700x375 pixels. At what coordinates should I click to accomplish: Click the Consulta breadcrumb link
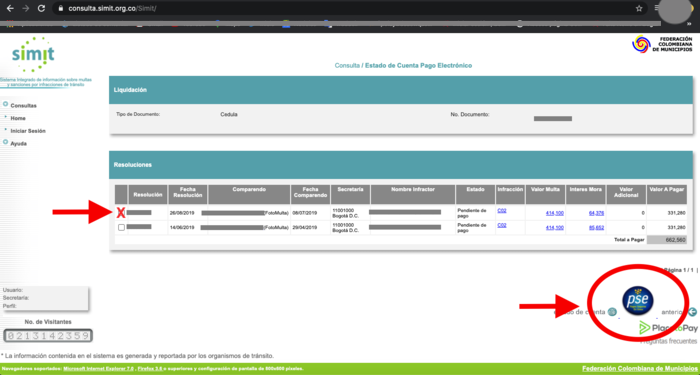click(347, 66)
